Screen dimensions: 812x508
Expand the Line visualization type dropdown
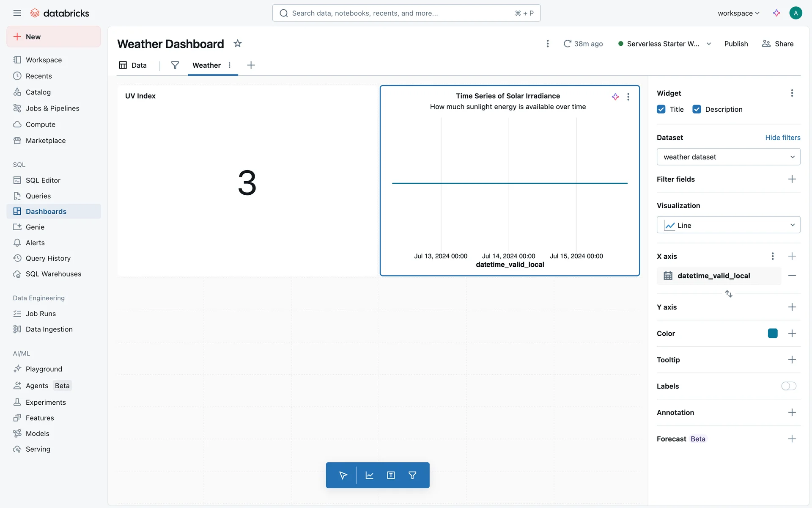click(728, 225)
